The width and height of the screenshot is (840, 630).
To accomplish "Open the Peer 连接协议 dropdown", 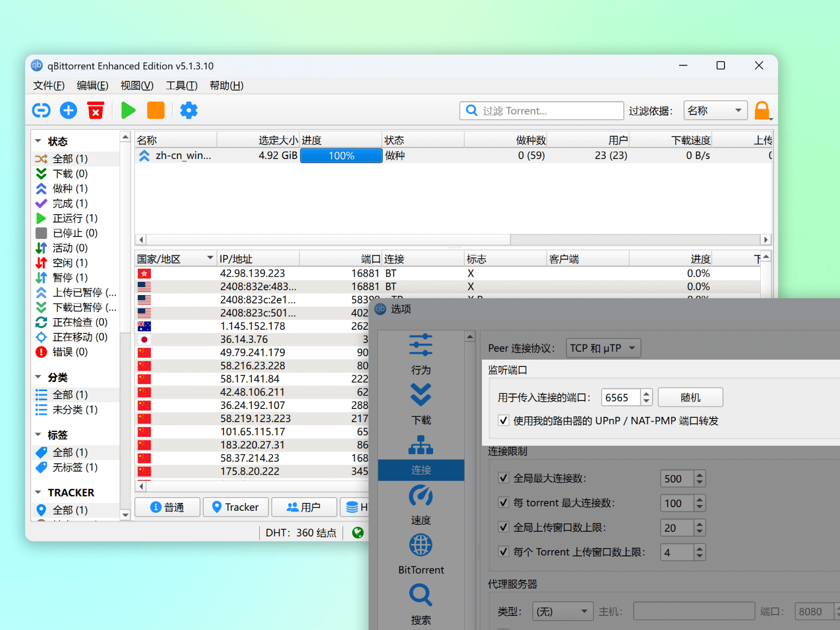I will click(603, 348).
